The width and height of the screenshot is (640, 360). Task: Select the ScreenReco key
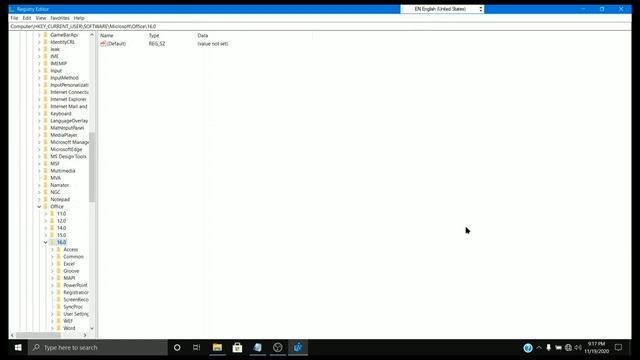pos(76,300)
